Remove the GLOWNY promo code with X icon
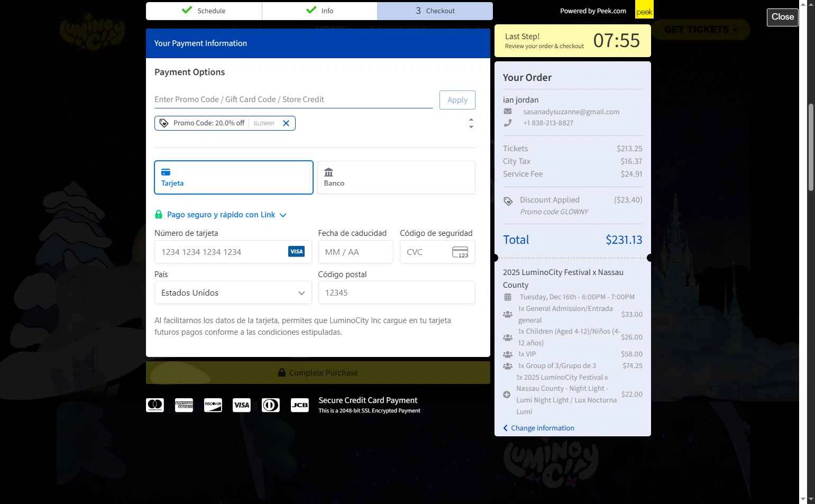Viewport: 815px width, 504px height. (286, 123)
